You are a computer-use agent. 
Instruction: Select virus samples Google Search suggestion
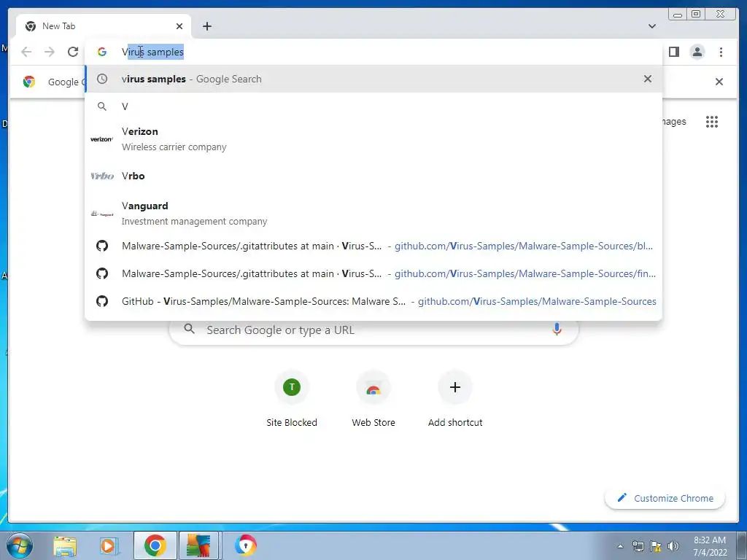tap(373, 79)
